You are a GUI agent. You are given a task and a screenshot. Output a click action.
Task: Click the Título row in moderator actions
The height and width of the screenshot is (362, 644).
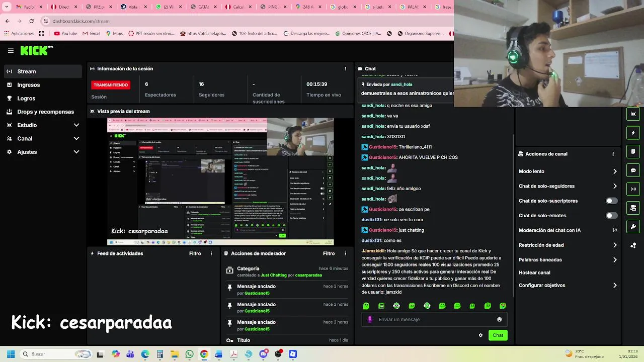pyautogui.click(x=287, y=340)
